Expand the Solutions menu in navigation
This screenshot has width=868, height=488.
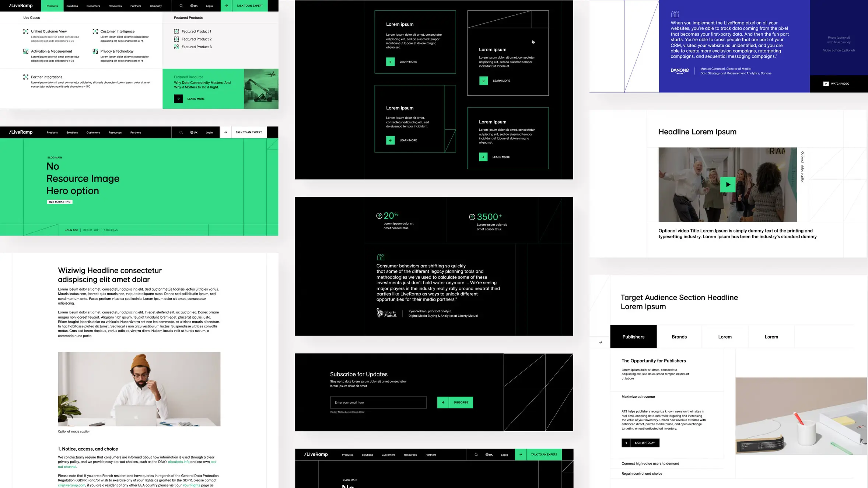click(x=72, y=6)
